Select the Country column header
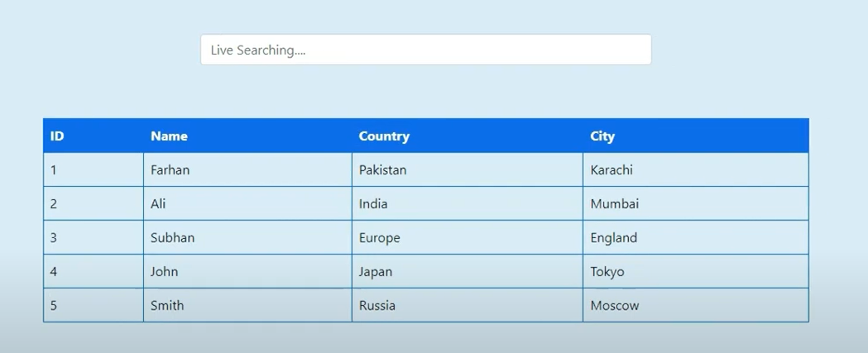Image resolution: width=868 pixels, height=353 pixels. pos(468,136)
